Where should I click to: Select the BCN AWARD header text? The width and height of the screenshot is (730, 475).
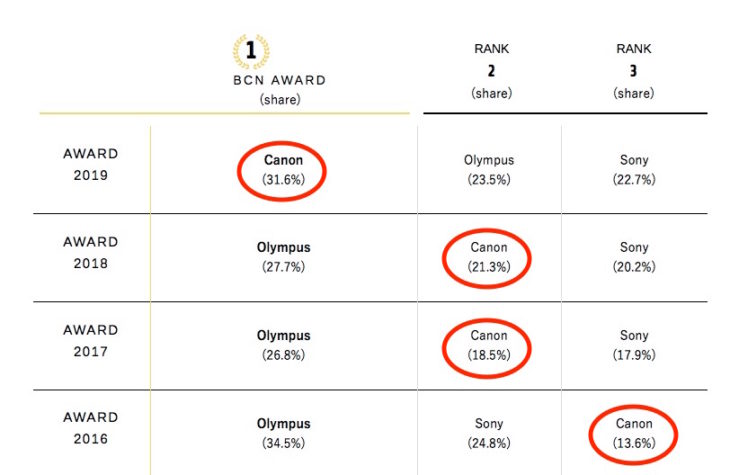point(279,80)
